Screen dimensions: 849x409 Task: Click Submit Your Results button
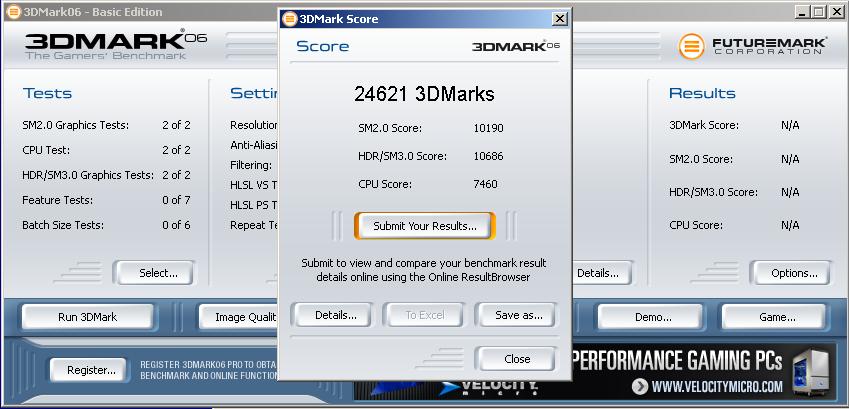pos(424,226)
